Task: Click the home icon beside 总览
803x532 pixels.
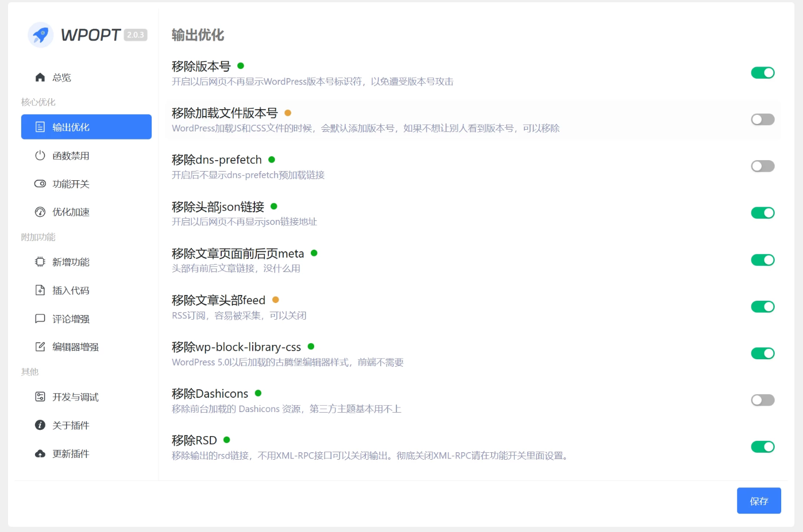Action: 40,77
